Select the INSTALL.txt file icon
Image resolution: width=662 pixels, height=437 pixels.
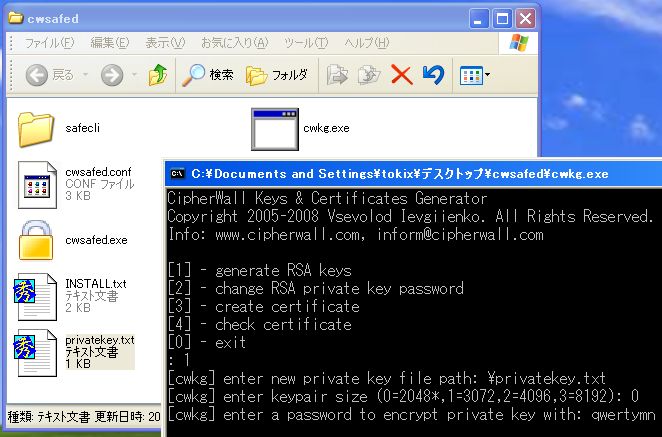pyautogui.click(x=35, y=297)
